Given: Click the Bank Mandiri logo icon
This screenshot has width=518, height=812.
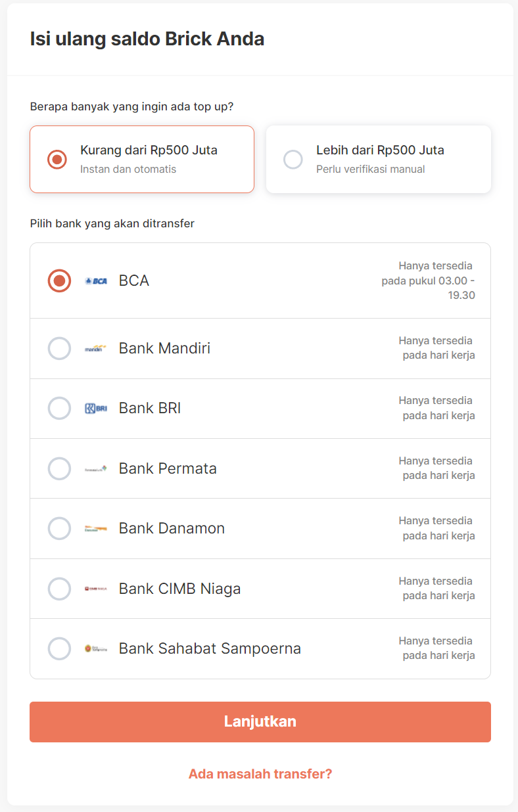Looking at the screenshot, I should (96, 349).
